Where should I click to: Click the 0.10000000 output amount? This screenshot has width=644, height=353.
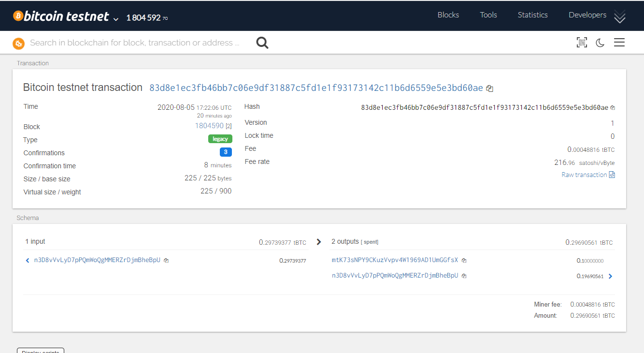[590, 261]
